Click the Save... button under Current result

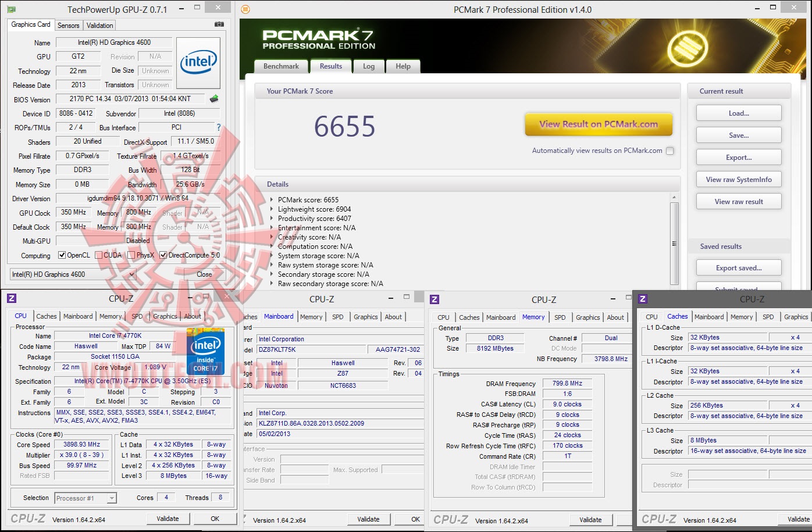pos(739,135)
